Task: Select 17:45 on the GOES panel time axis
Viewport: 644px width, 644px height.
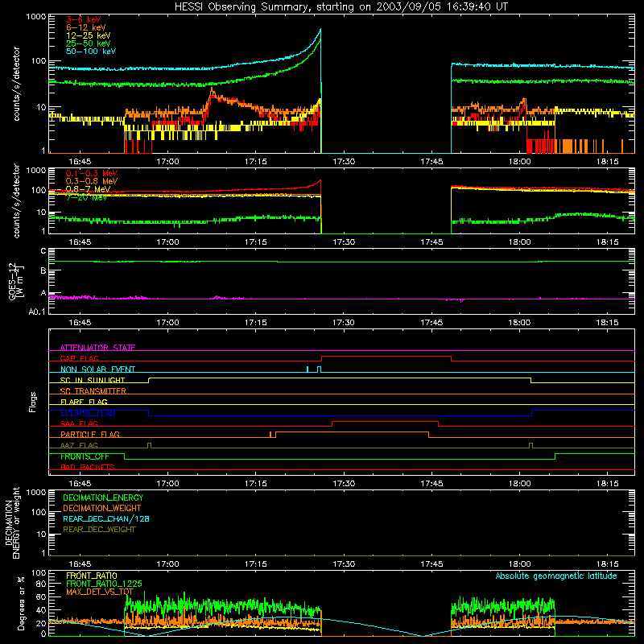Action: (x=431, y=323)
